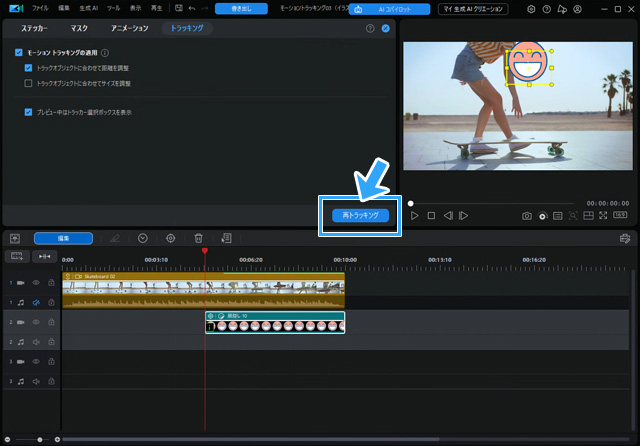Open the preview quality settings icon
The image size is (640, 446).
tap(542, 216)
